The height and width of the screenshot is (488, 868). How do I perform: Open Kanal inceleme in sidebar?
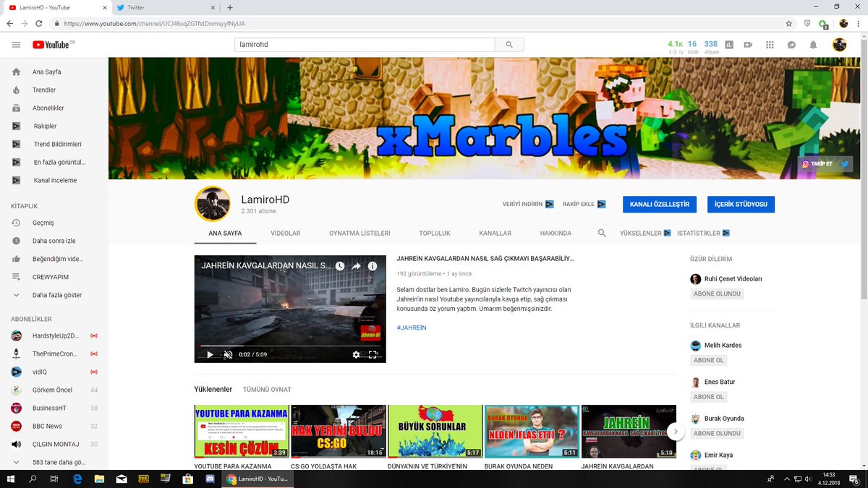(x=54, y=181)
